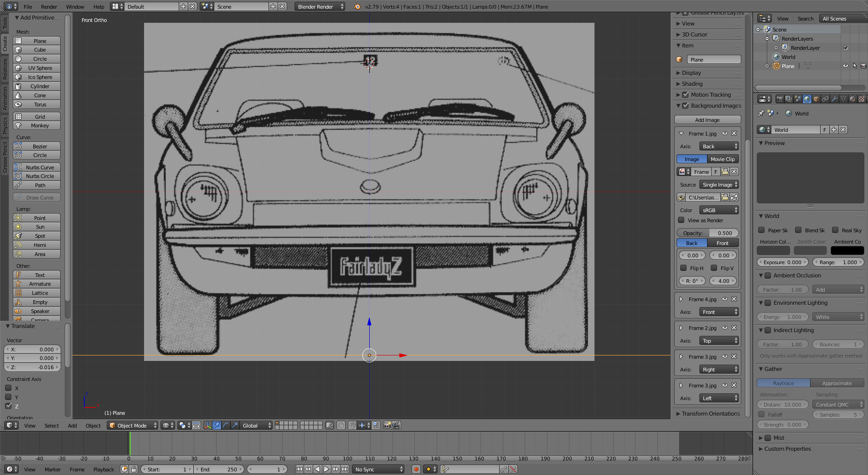Open Texture properties tab (checker icon)

[x=861, y=99]
